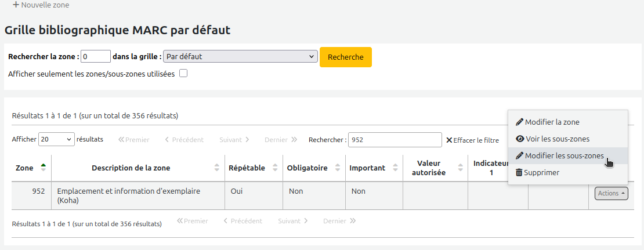Sort by Zone column arrows
This screenshot has width=644, height=250.
click(43, 168)
